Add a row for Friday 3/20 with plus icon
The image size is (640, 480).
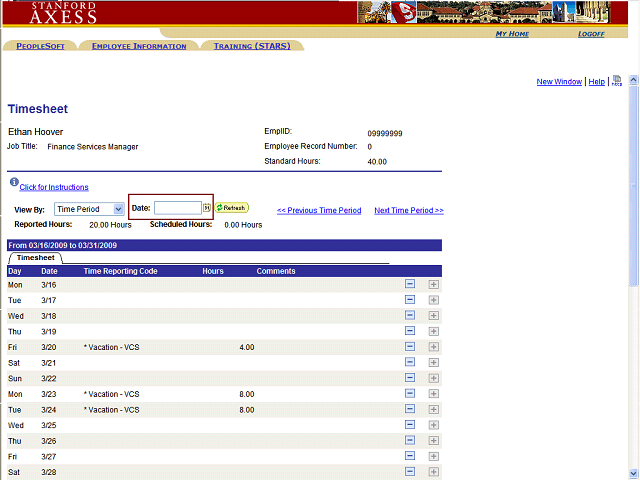tap(433, 347)
